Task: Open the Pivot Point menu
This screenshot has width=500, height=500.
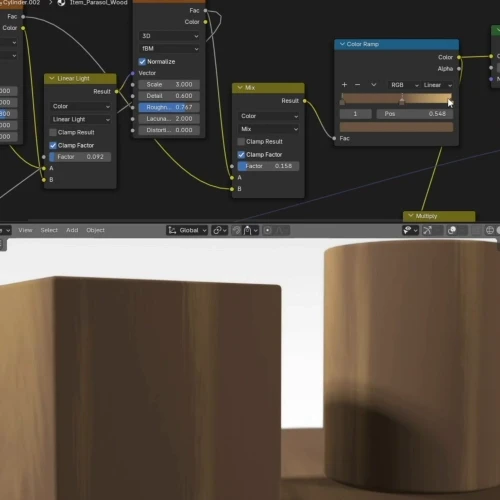Action: pos(220,230)
